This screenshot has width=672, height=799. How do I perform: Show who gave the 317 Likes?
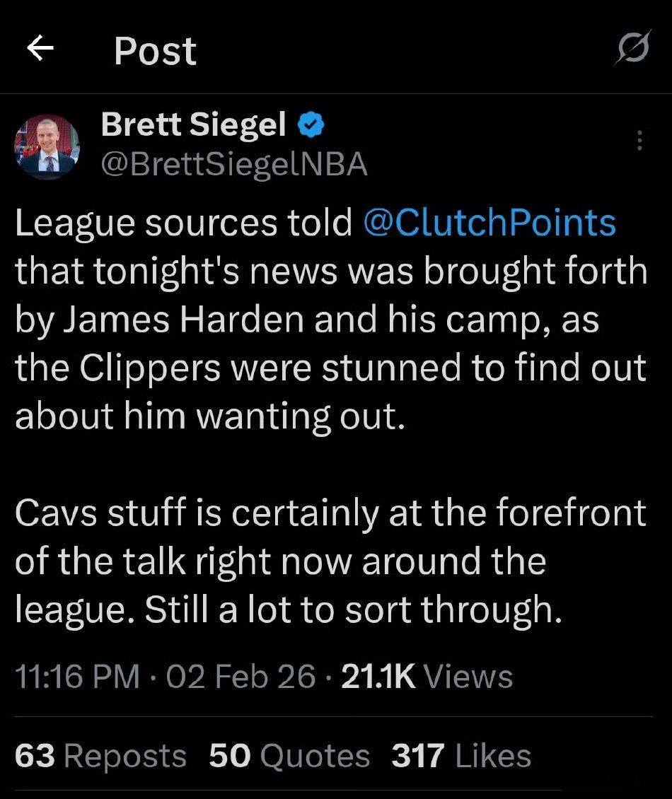461,756
